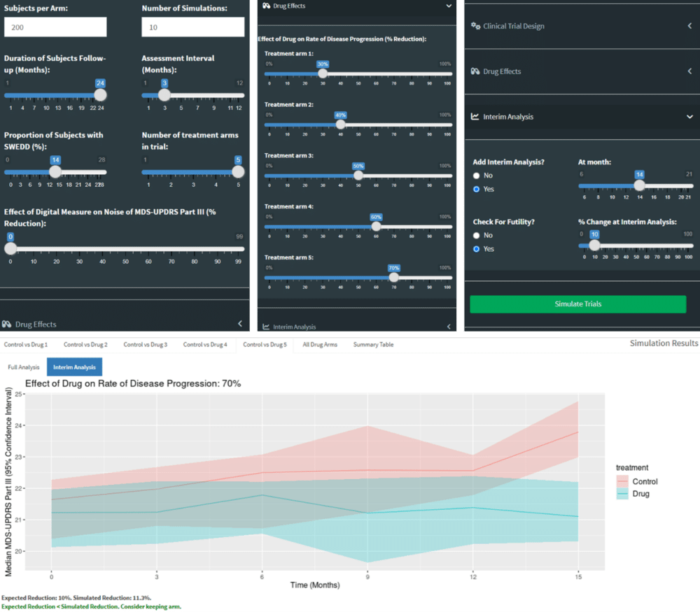The image size is (700, 612).
Task: Open the Full Analysis tab
Action: click(x=24, y=367)
